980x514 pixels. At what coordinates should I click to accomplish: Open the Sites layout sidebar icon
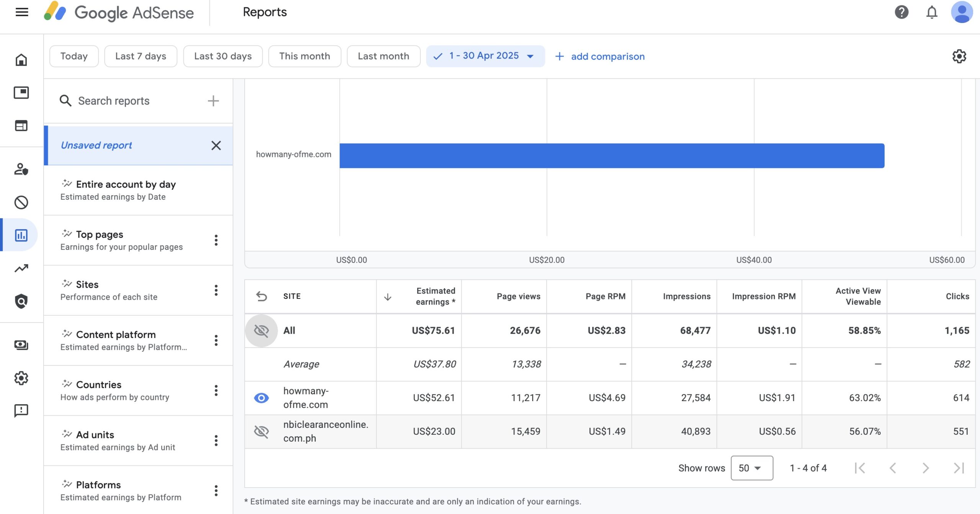[x=21, y=126]
